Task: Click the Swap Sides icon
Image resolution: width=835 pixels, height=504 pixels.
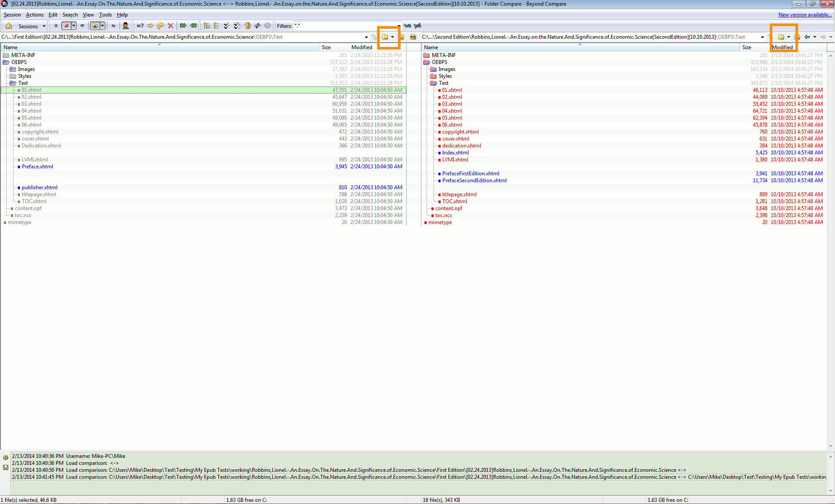Action: pyautogui.click(x=257, y=26)
